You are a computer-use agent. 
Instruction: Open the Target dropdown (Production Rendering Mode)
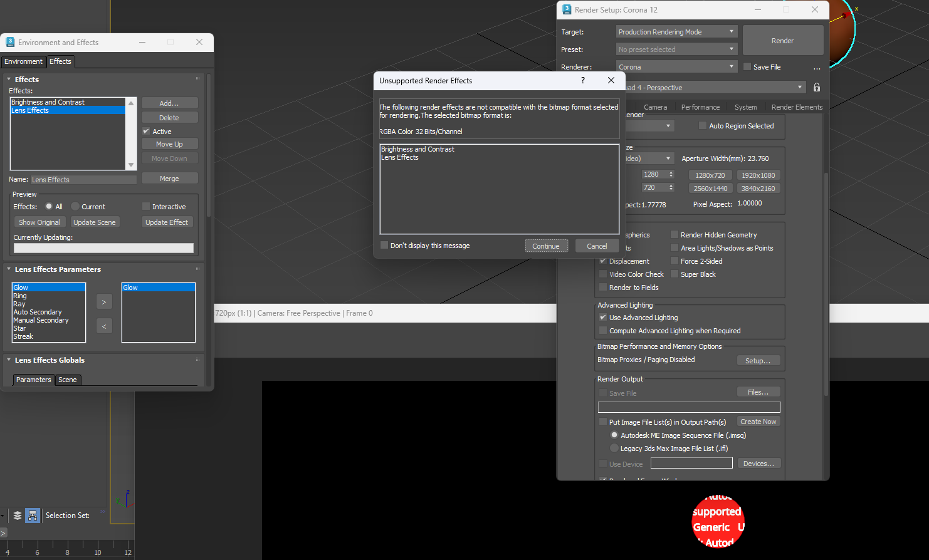pos(676,32)
